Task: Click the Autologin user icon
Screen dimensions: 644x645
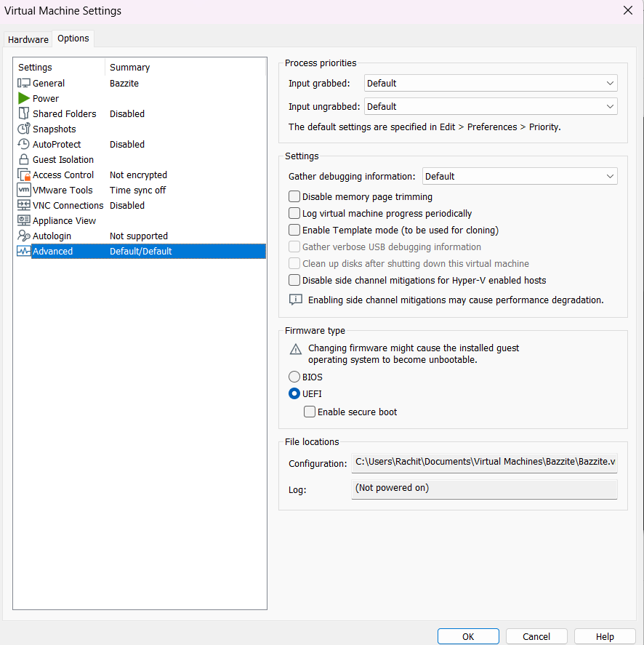Action: coord(24,236)
